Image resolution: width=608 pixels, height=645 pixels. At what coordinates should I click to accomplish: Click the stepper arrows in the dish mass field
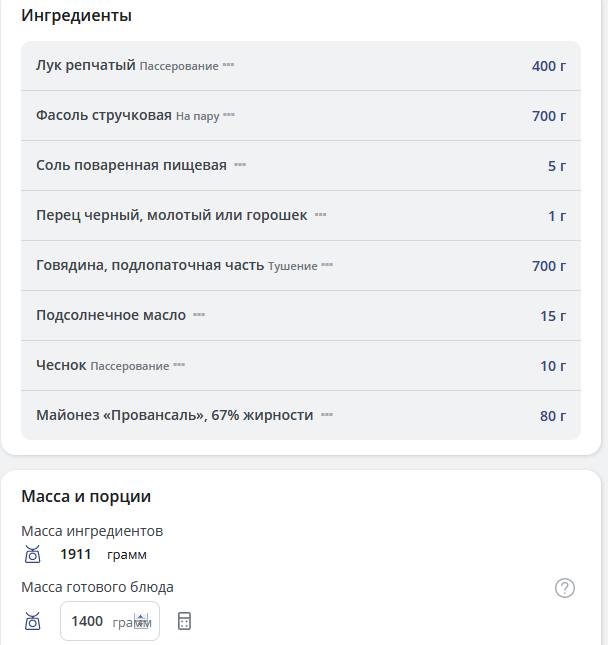pyautogui.click(x=141, y=621)
